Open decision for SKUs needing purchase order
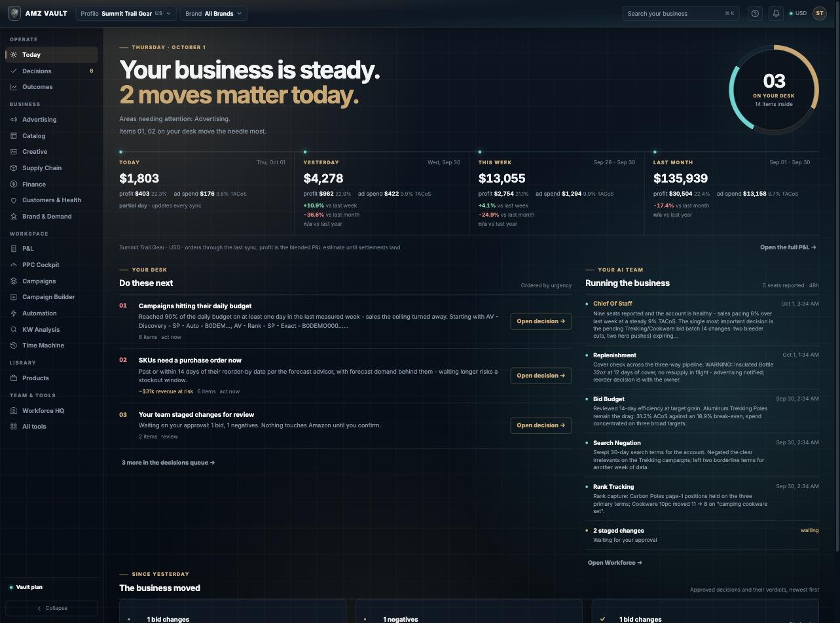Image resolution: width=840 pixels, height=623 pixels. [x=541, y=376]
